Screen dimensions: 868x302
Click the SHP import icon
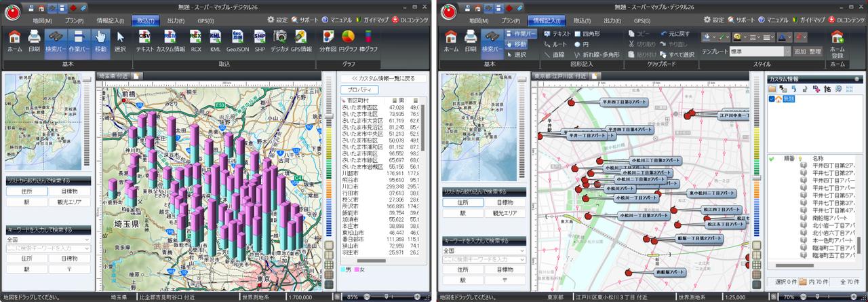point(260,41)
